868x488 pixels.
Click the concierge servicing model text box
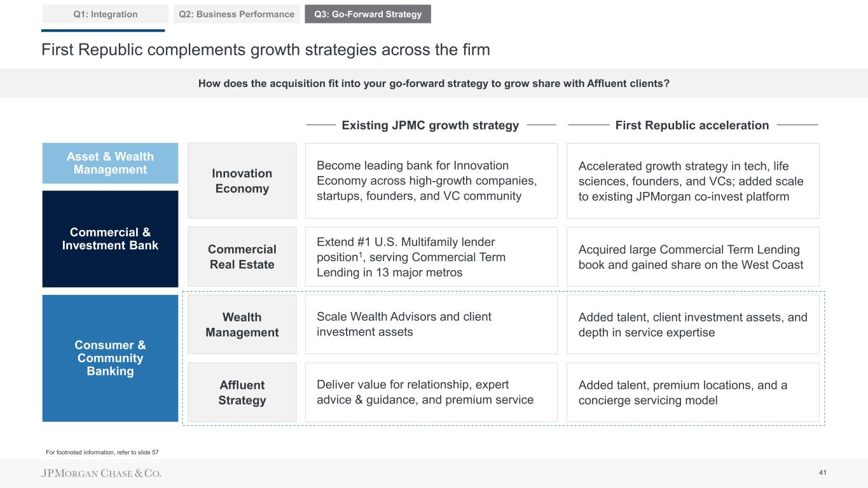coord(692,393)
